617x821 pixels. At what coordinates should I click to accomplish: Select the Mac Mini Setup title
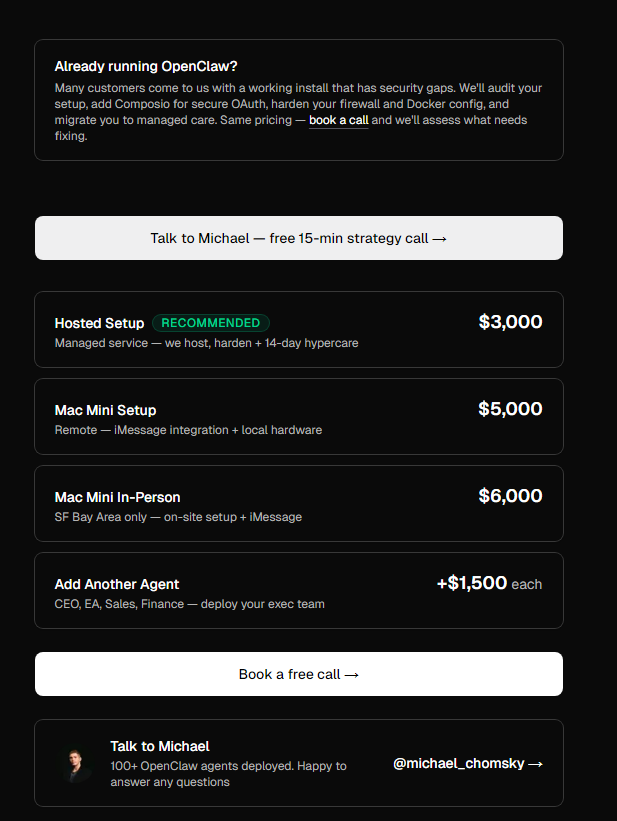coord(105,410)
